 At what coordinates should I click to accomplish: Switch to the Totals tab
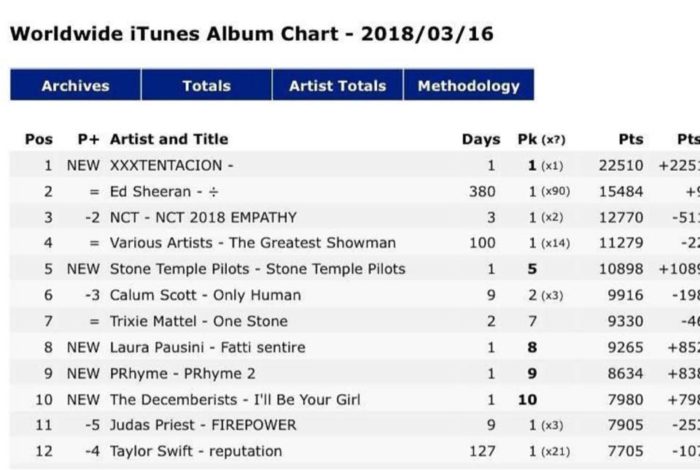tap(206, 86)
